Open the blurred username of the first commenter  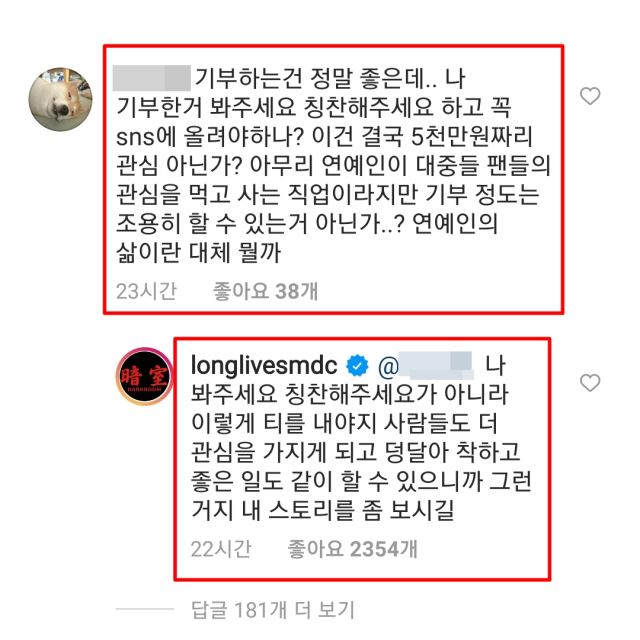pos(151,78)
